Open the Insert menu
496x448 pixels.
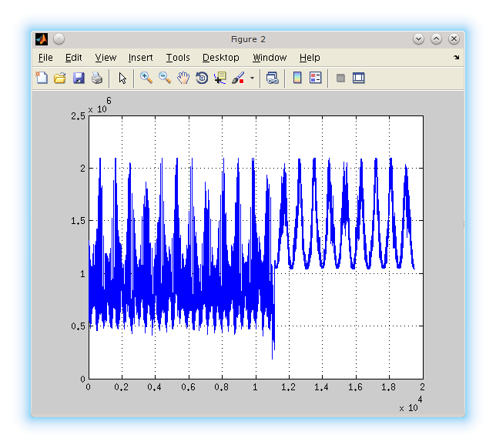pos(140,58)
